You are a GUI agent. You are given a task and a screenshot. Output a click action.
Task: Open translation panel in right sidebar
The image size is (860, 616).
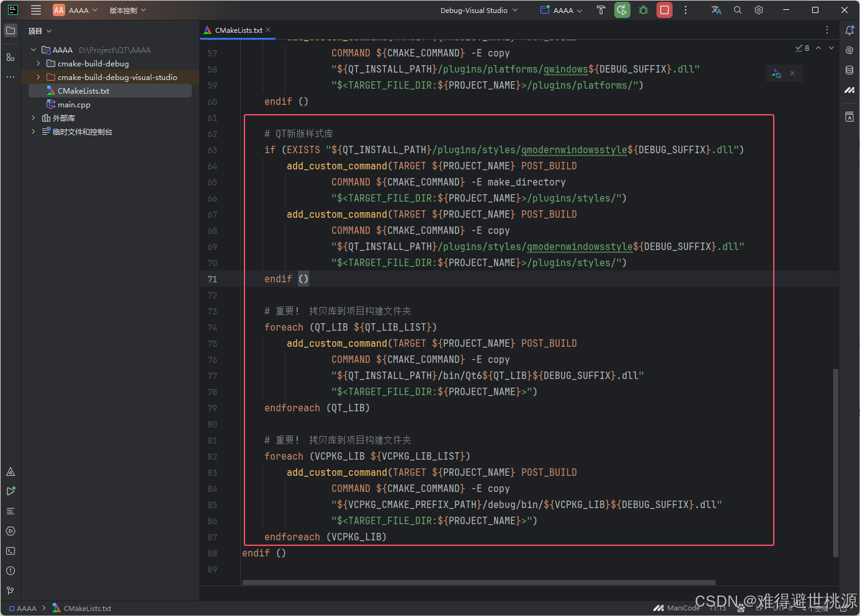849,117
